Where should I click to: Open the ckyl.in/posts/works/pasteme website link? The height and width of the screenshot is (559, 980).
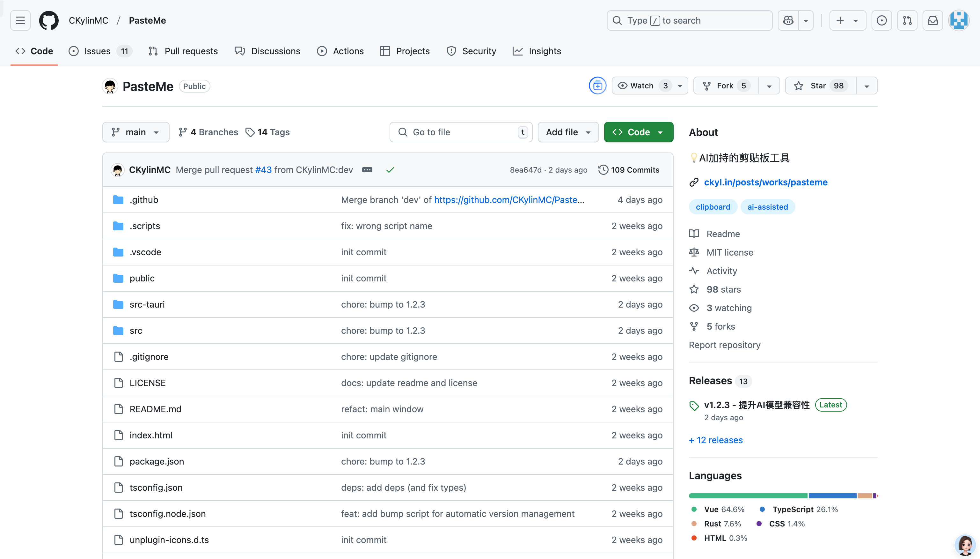(x=765, y=182)
